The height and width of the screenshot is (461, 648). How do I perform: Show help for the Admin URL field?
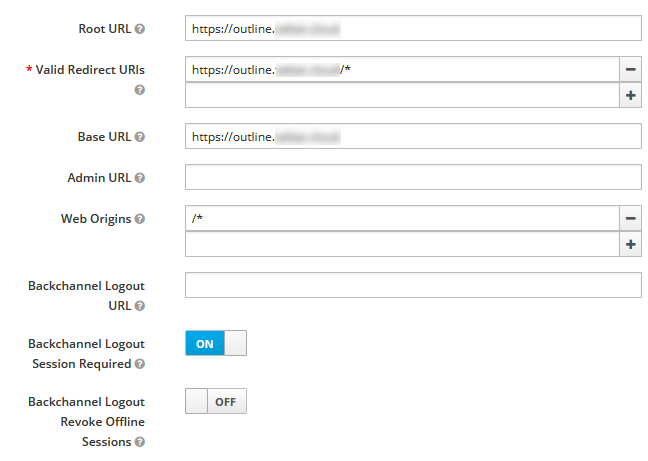[x=140, y=178]
